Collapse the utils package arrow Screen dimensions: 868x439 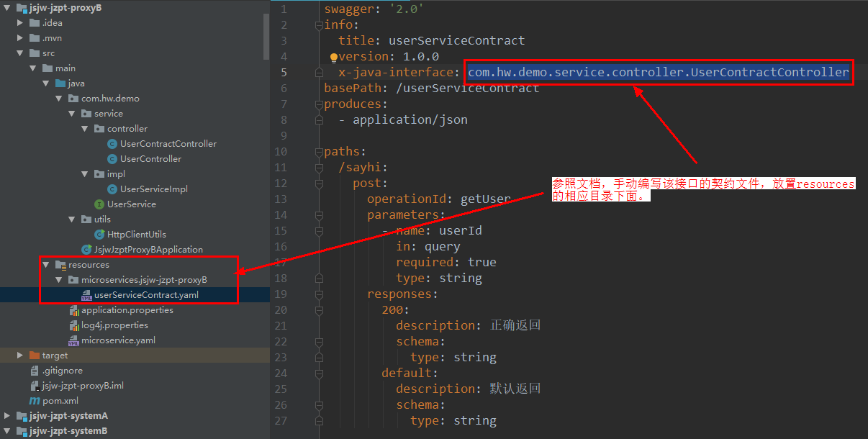[x=72, y=219]
